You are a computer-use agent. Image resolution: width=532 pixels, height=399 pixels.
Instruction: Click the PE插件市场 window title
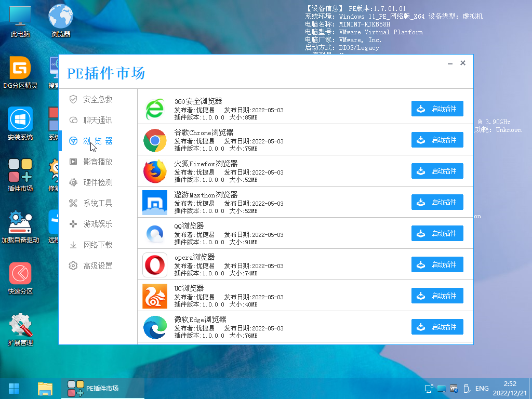(x=106, y=73)
